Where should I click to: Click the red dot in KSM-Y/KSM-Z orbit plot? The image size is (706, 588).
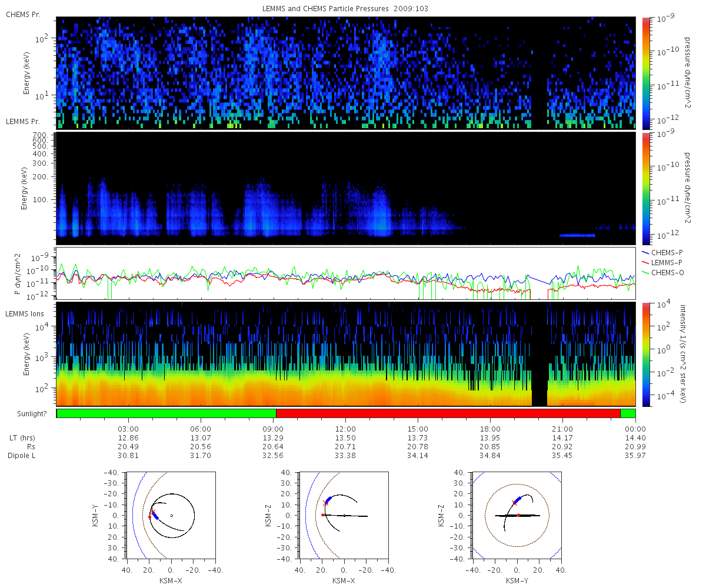(x=518, y=515)
